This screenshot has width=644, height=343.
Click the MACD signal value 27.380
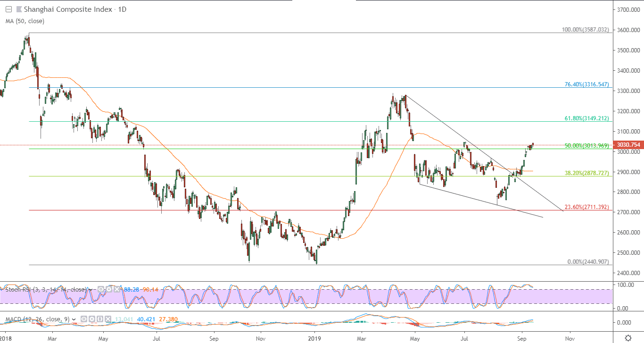coord(168,319)
